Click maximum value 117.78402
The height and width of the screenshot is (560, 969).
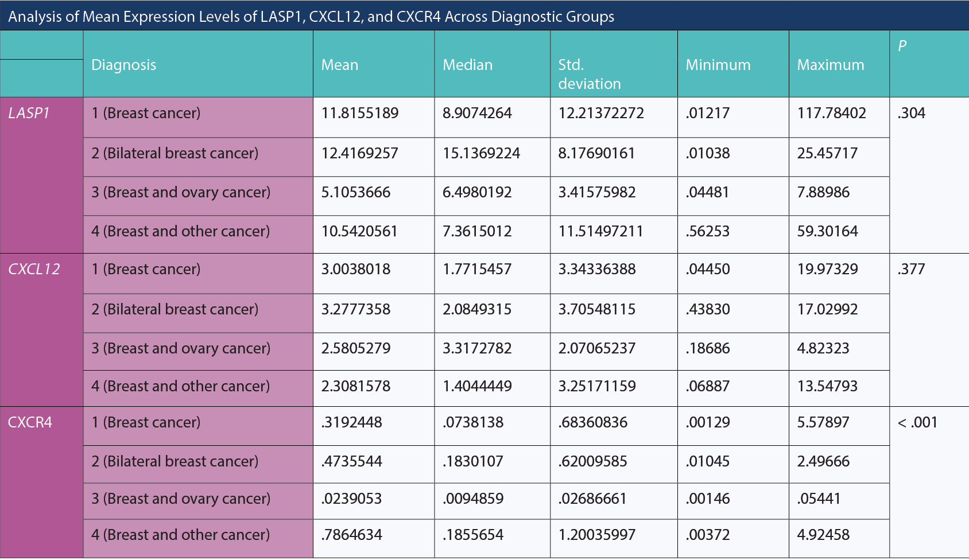[832, 113]
